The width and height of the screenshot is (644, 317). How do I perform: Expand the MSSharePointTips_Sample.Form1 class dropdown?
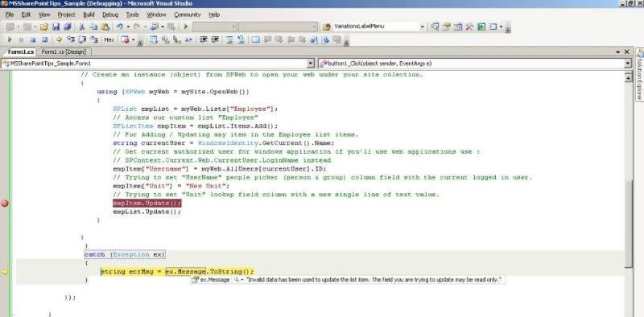311,64
